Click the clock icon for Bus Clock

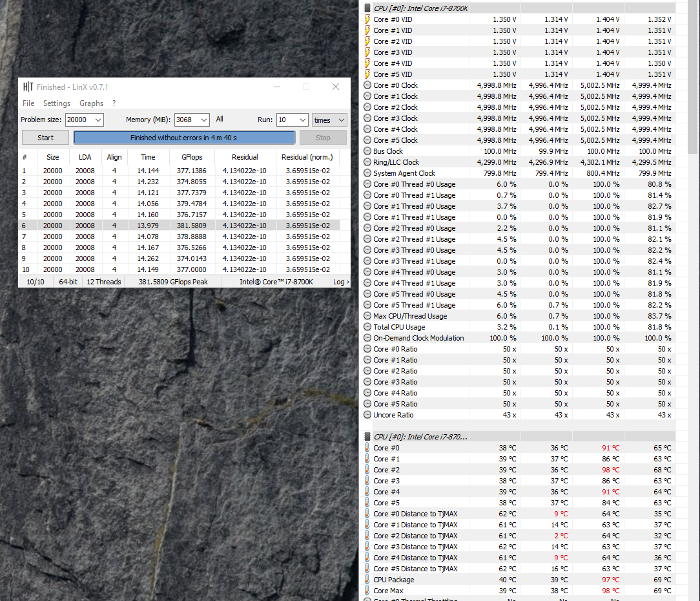tap(367, 151)
